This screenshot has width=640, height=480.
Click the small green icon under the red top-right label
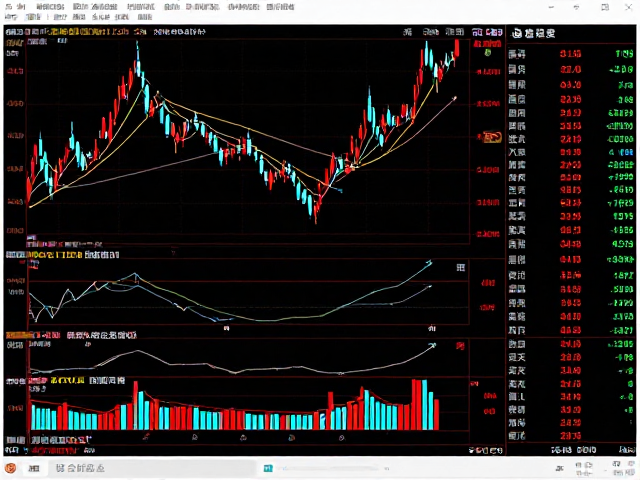[488, 53]
